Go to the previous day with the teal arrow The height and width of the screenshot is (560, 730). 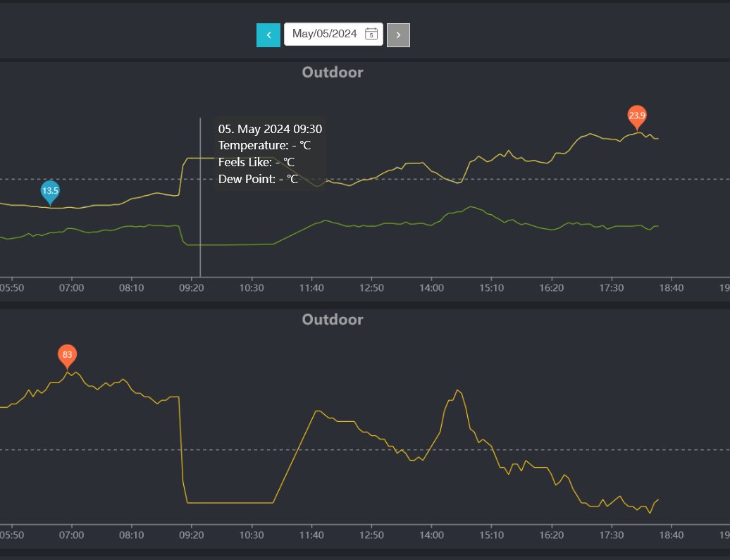click(x=268, y=35)
